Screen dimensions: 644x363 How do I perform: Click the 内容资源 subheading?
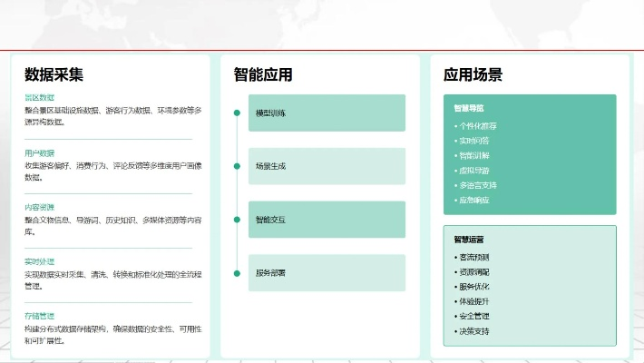[40, 208]
